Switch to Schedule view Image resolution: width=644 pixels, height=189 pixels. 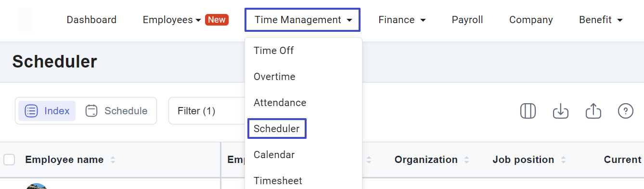pyautogui.click(x=116, y=111)
